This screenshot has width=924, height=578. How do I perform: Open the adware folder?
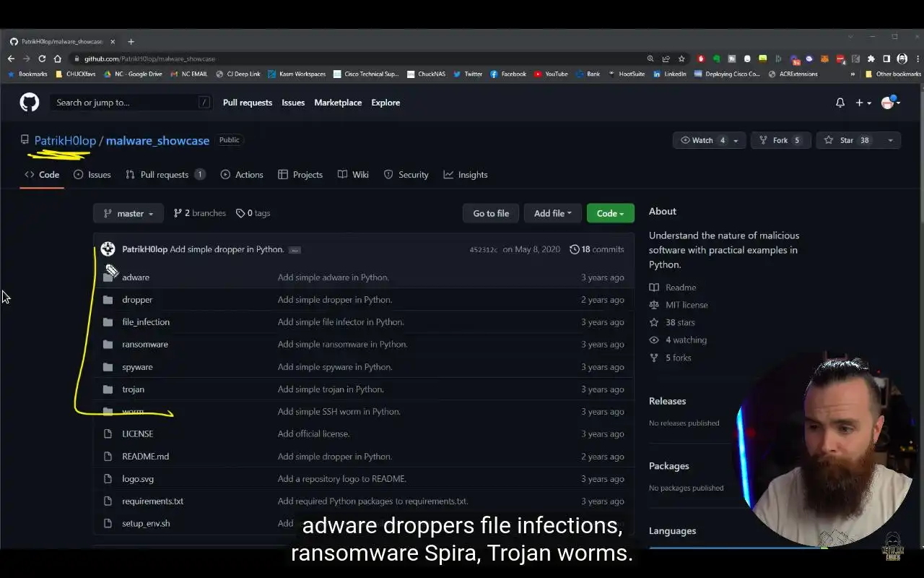pyautogui.click(x=136, y=277)
